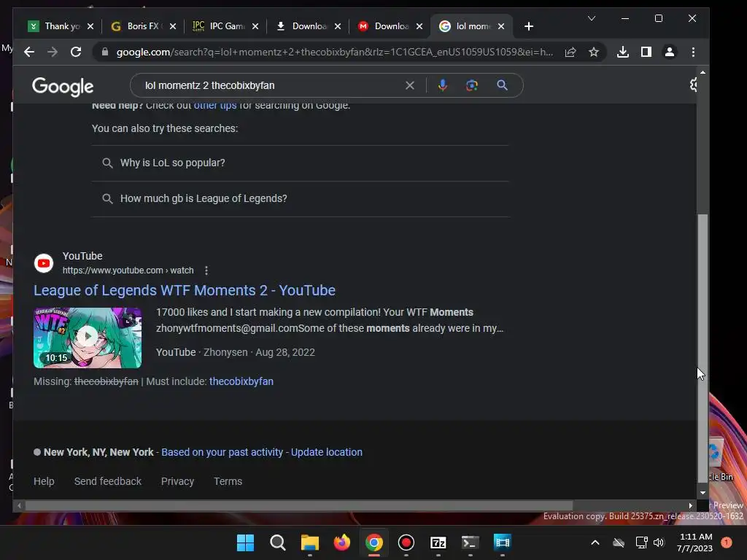
Task: Click the Google logo
Action: pyautogui.click(x=63, y=87)
